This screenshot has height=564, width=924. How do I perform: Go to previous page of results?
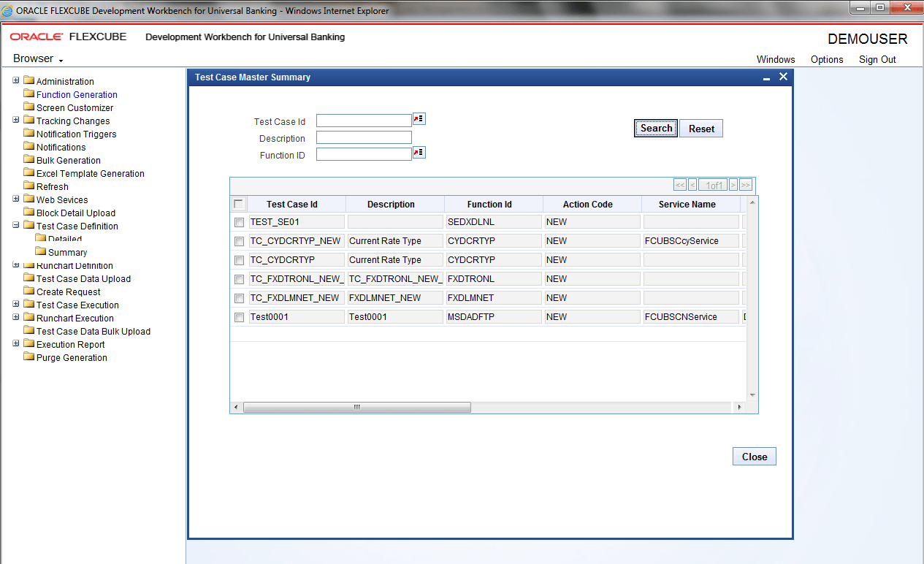tap(692, 186)
